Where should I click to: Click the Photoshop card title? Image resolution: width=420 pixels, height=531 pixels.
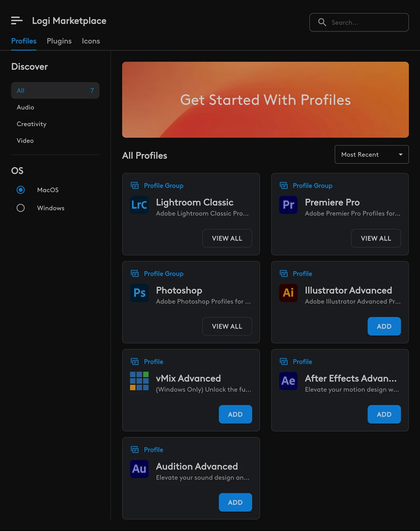179,290
